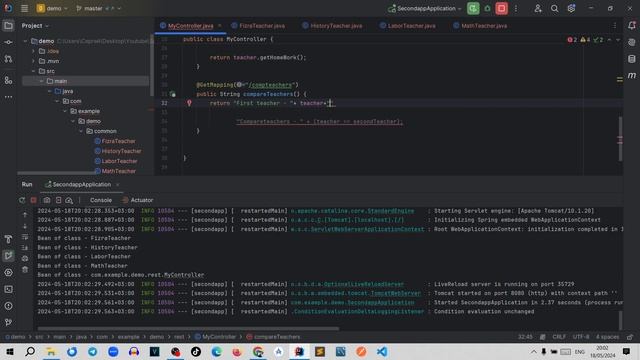
Task: Open MyController link in console output
Action: (x=184, y=275)
